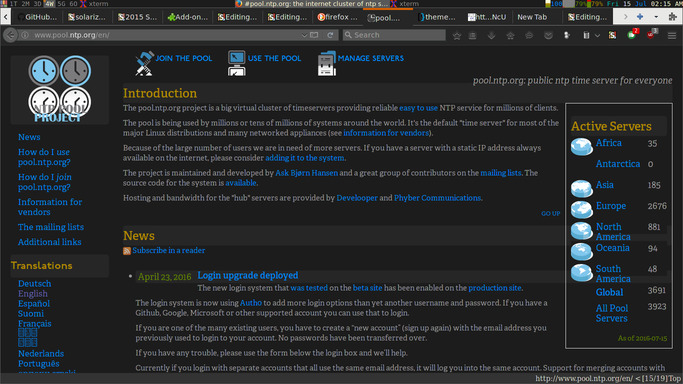Open The mailing lists sidebar link
The height and width of the screenshot is (384, 683).
coord(51,227)
